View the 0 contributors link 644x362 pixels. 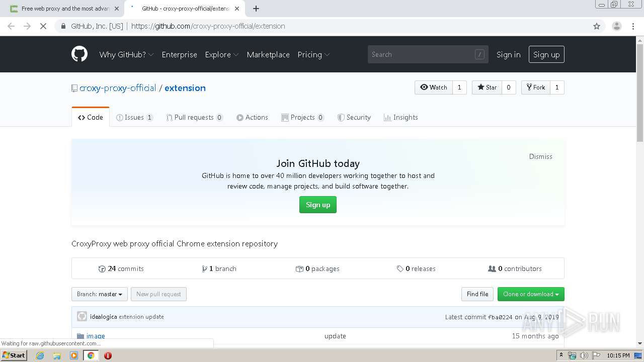coord(515,268)
